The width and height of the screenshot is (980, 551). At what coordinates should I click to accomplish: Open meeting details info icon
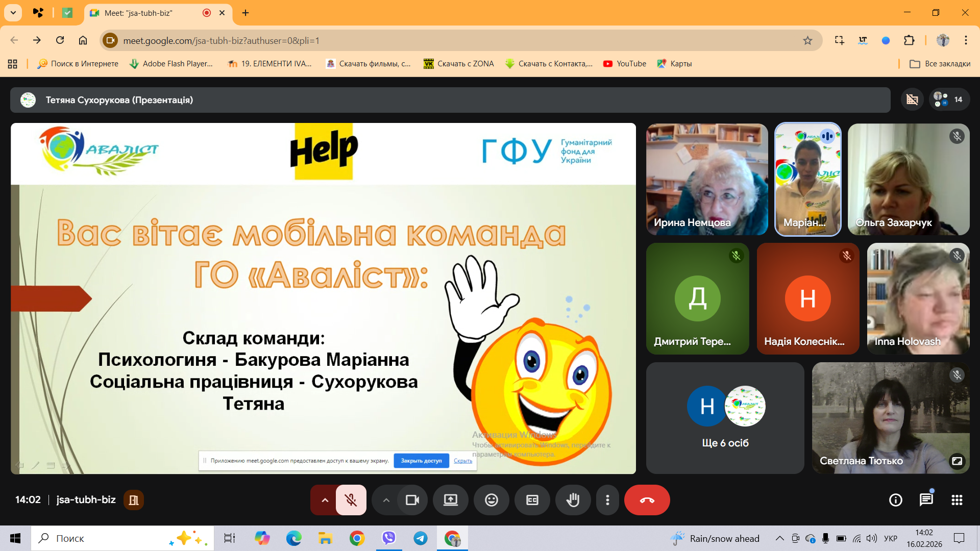895,500
